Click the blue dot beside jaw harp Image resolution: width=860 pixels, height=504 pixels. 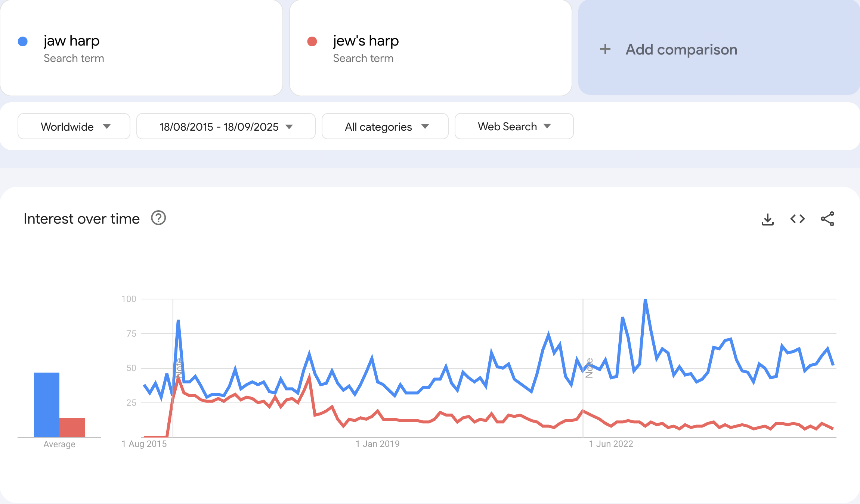[x=23, y=41]
